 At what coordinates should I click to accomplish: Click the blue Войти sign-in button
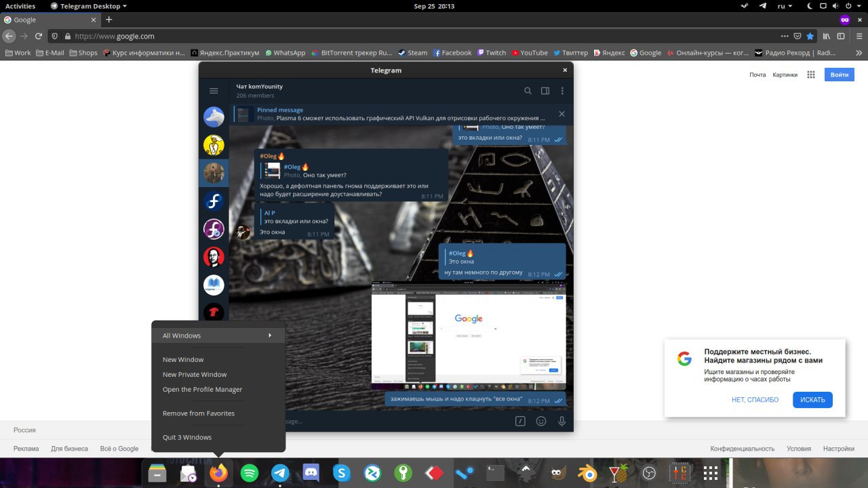coord(840,75)
